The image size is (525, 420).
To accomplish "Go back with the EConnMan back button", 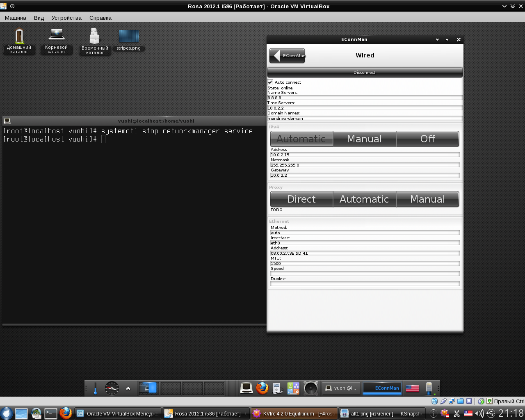I will [x=287, y=56].
